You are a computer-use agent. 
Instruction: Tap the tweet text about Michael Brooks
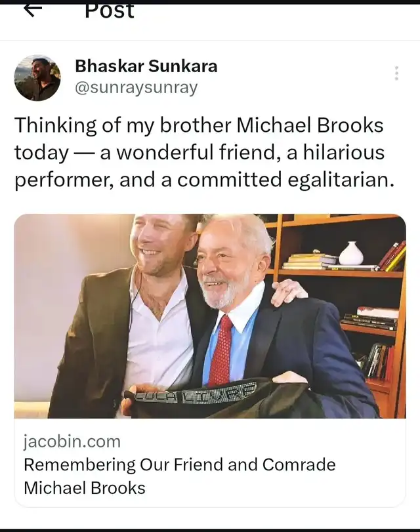tap(204, 152)
